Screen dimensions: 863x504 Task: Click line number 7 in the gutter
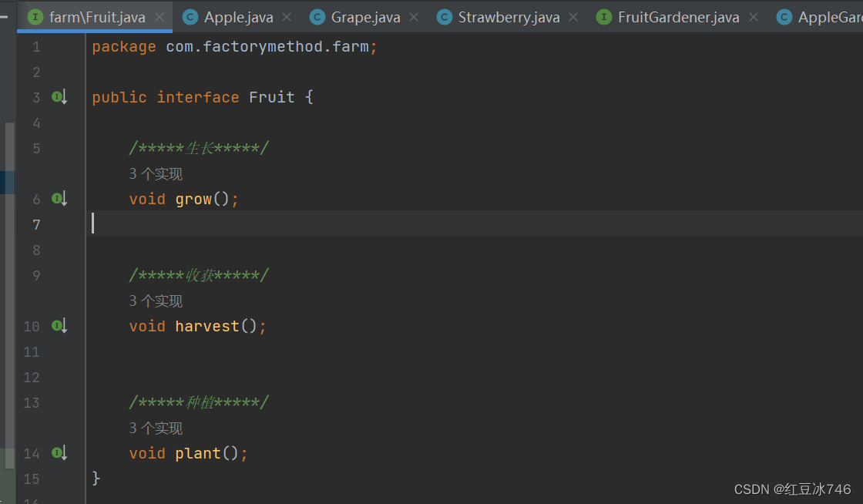pos(36,224)
